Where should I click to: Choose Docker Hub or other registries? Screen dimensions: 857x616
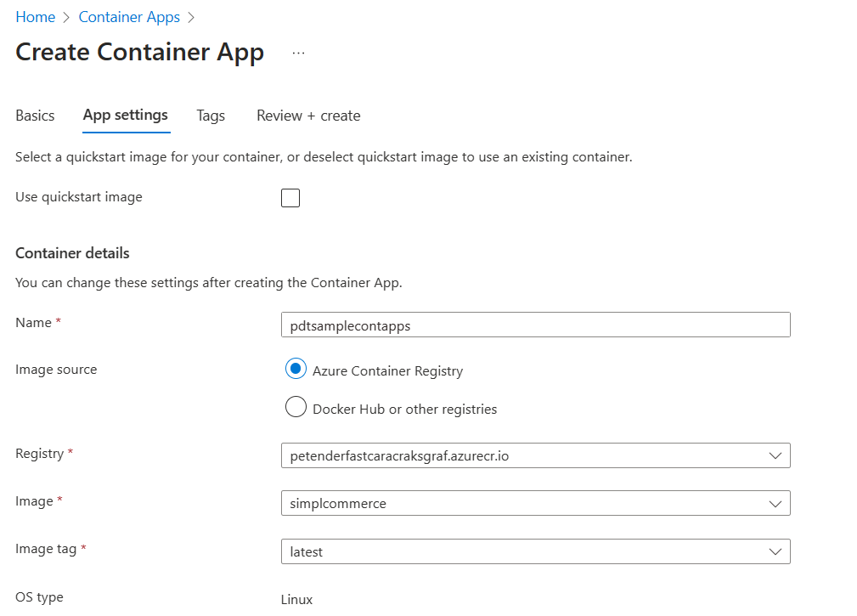point(296,407)
